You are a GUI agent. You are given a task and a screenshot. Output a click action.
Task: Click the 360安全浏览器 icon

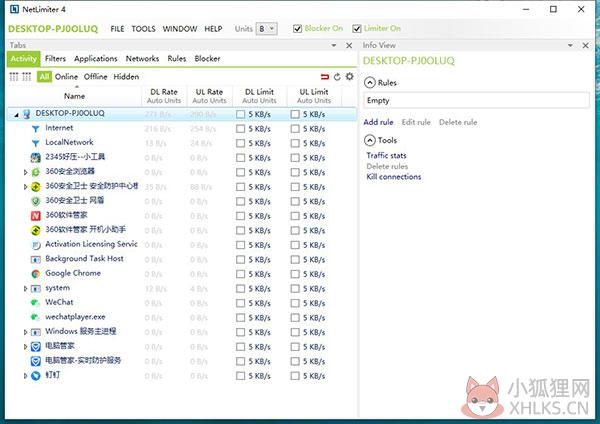click(36, 172)
